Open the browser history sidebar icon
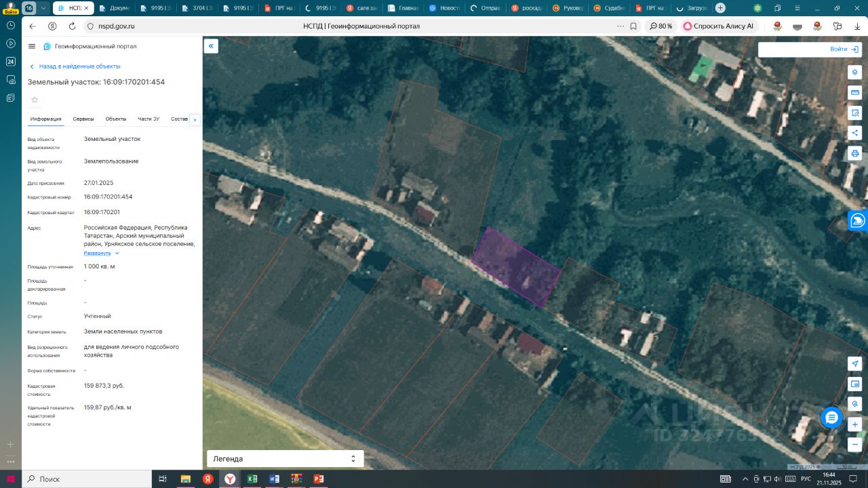The image size is (868, 488). coord(10,25)
